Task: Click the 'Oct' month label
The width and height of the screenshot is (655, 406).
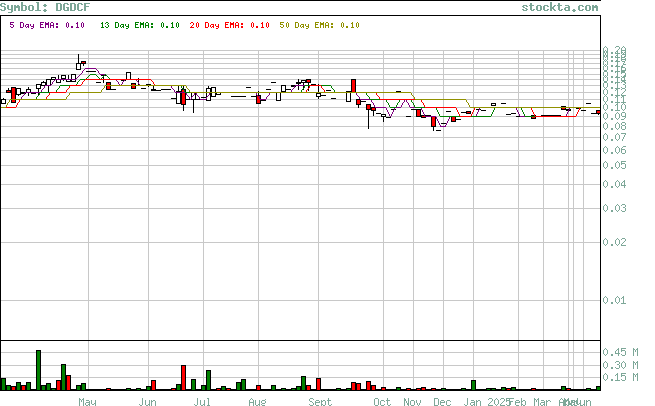Action: [x=382, y=402]
